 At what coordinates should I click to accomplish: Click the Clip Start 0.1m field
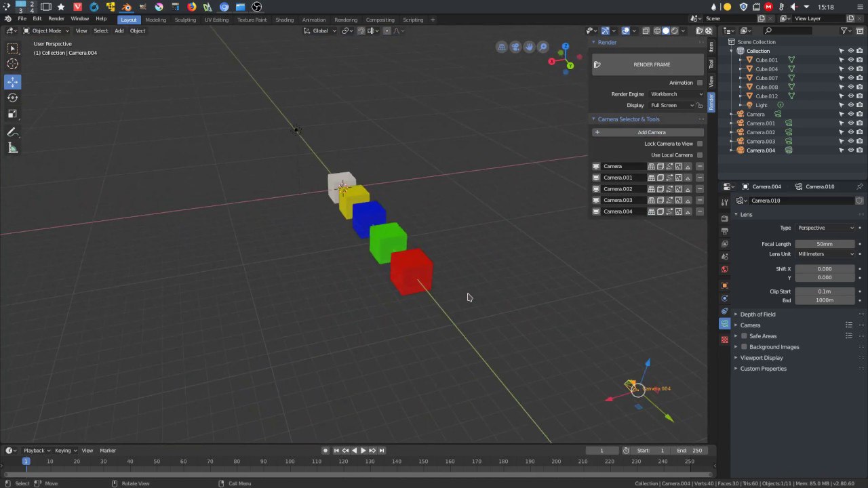click(825, 291)
